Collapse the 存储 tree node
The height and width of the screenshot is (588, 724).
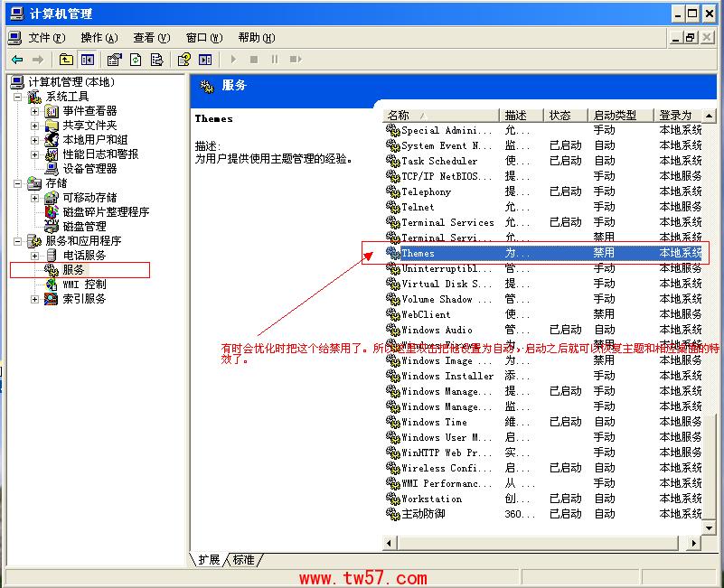tap(19, 183)
